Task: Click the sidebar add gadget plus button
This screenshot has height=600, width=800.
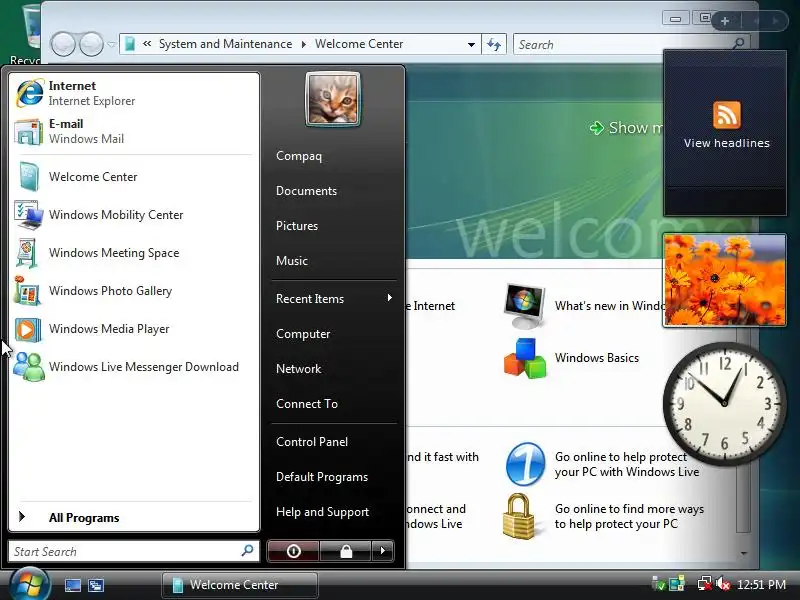Action: pyautogui.click(x=725, y=21)
